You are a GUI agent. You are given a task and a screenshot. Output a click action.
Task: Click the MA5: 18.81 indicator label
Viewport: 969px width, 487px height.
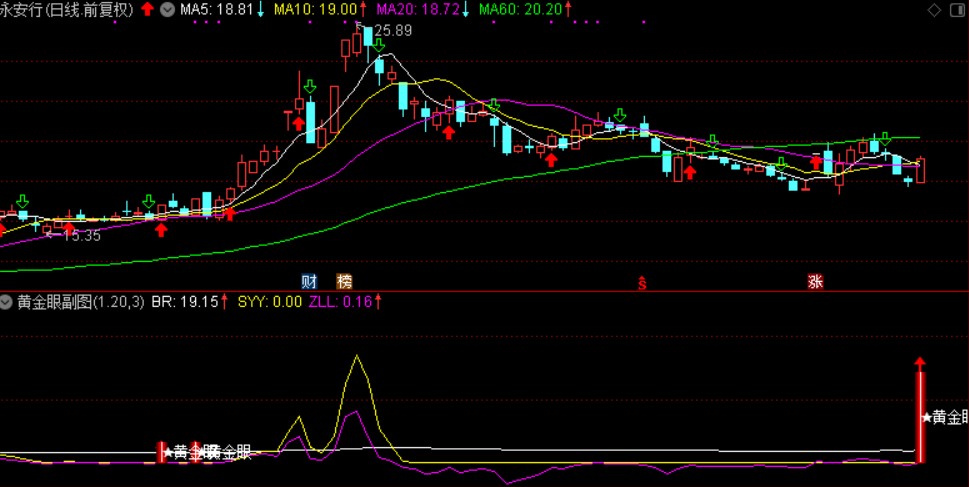point(216,9)
